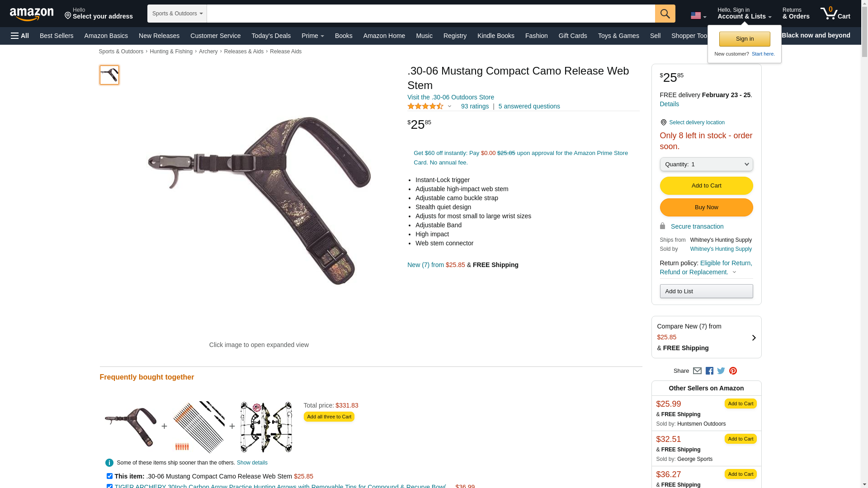
Task: Open Gift Cards nav item
Action: click(573, 36)
